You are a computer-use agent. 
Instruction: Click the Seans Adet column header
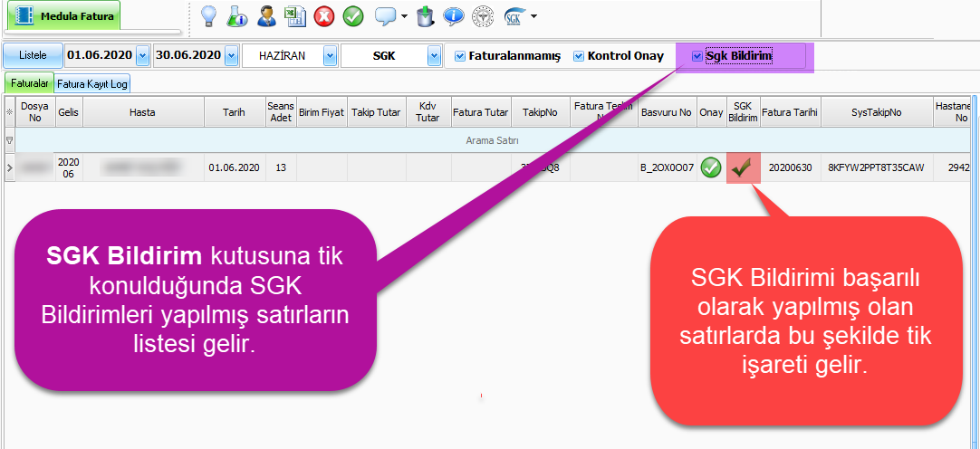point(282,112)
